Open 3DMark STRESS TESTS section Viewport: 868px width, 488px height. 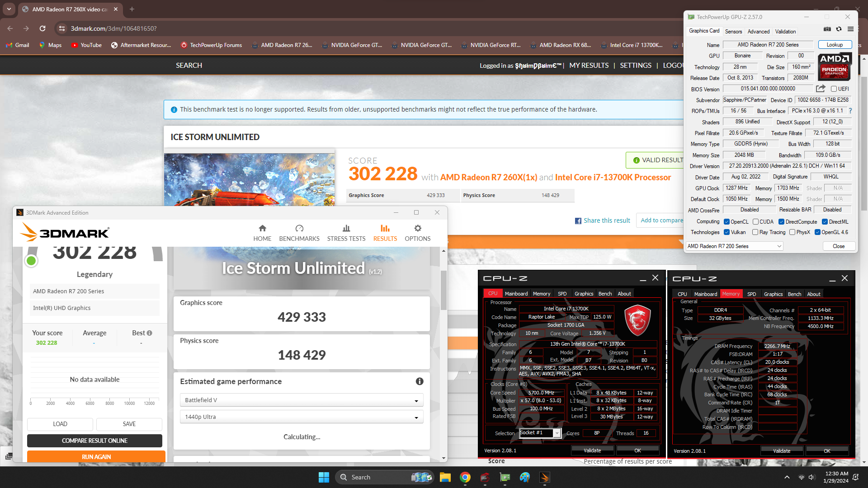346,233
